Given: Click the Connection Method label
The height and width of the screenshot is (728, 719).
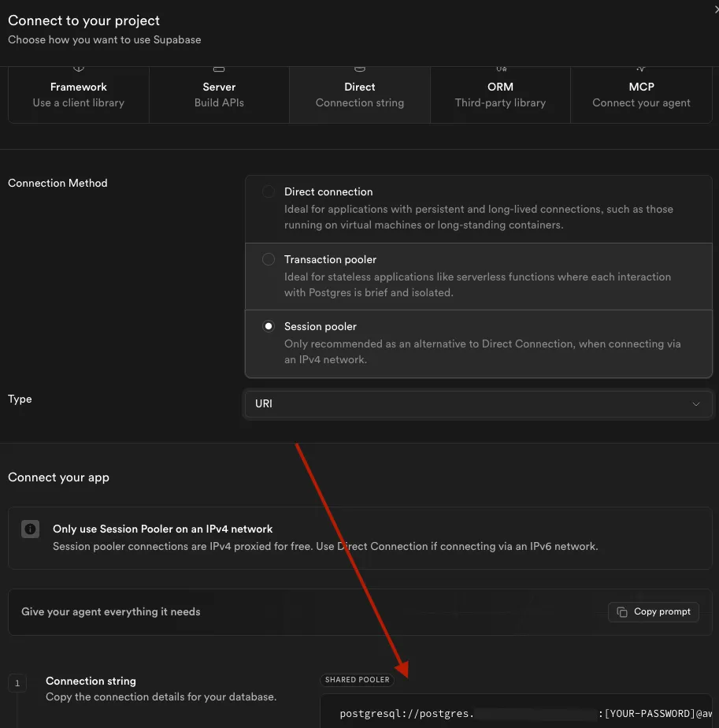Looking at the screenshot, I should click(x=57, y=183).
